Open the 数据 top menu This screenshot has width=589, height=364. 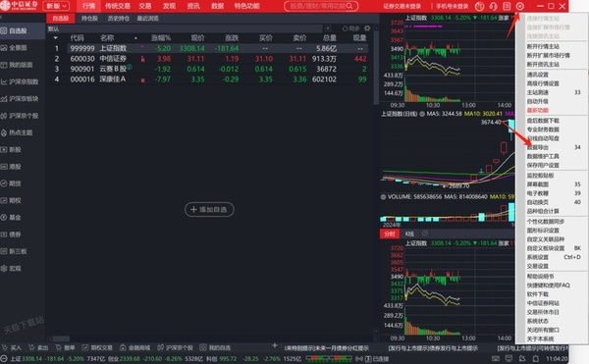218,6
